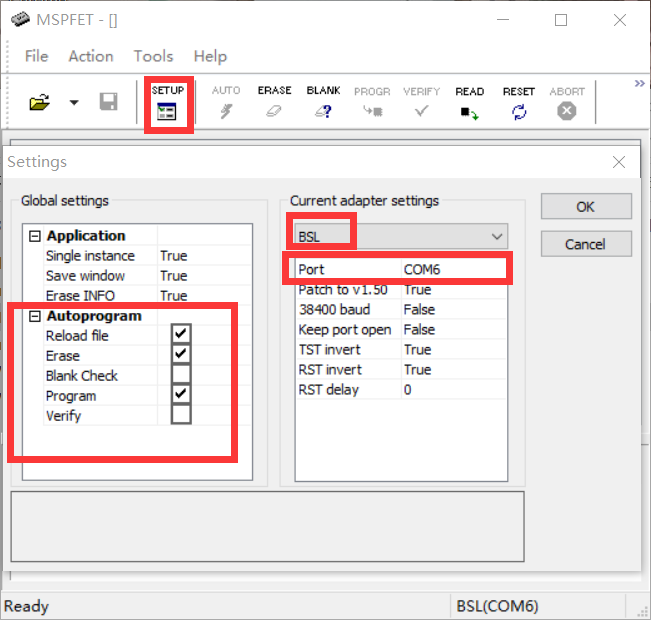
Task: Click the PROGR toolbar button
Action: [372, 103]
